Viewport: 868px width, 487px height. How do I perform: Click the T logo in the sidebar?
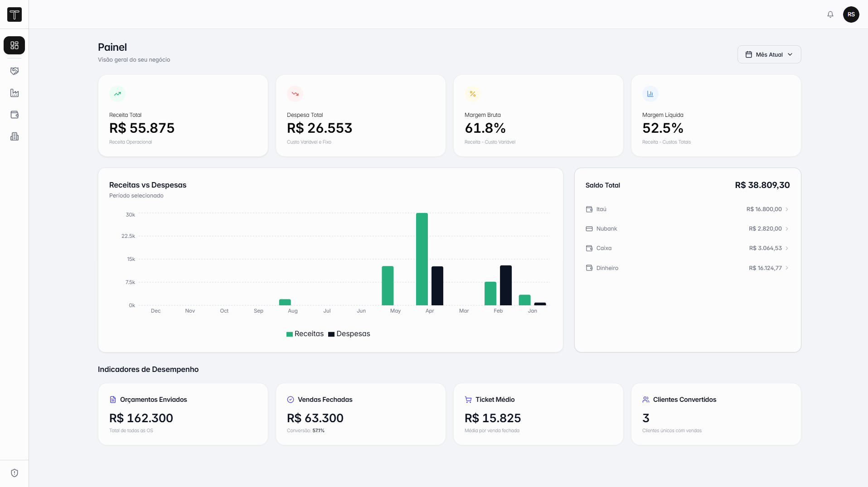point(15,14)
